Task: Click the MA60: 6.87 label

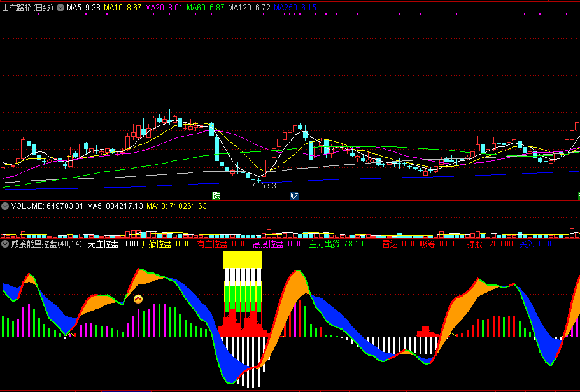Action: click(206, 8)
